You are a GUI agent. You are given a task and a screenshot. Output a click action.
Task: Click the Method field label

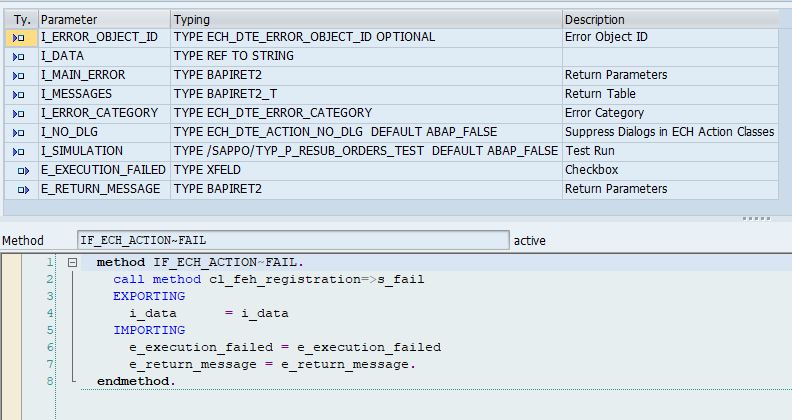tap(23, 241)
